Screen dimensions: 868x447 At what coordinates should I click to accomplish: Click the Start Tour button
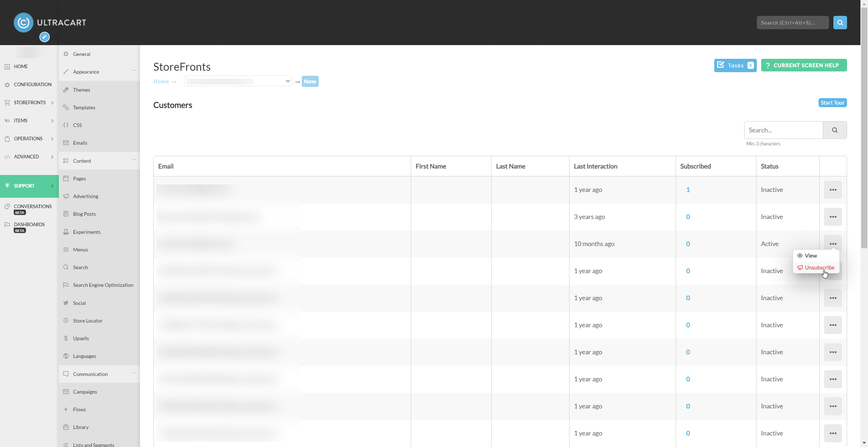[833, 103]
